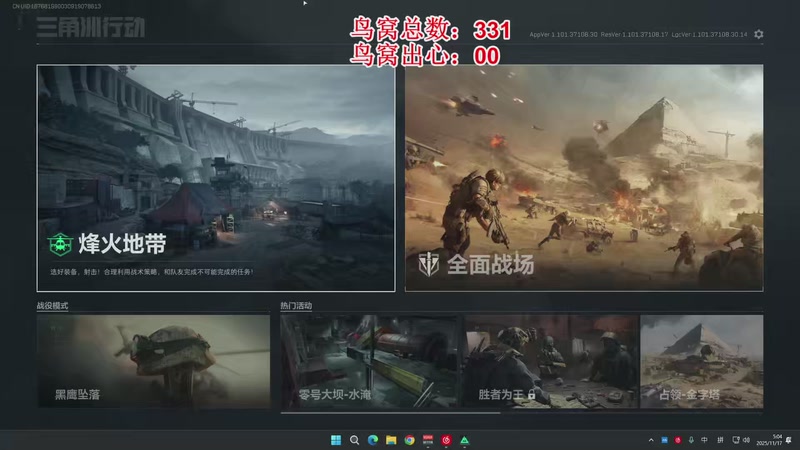Viewport: 800px width, 450px height.
Task: Click the microphone tray icon
Action: 691,440
